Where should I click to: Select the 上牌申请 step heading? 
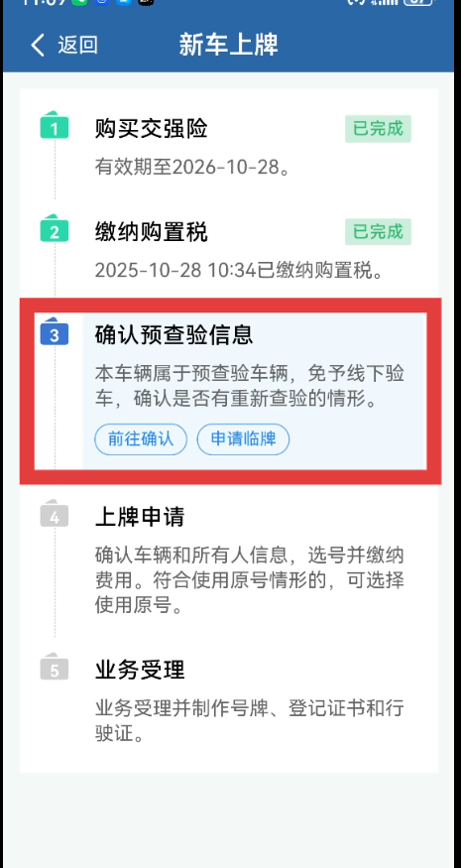click(140, 517)
